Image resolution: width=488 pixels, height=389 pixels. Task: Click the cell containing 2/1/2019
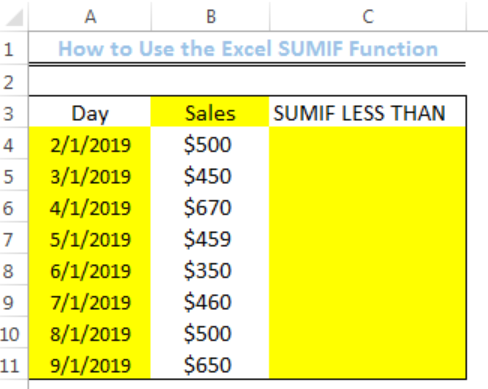pyautogui.click(x=90, y=144)
